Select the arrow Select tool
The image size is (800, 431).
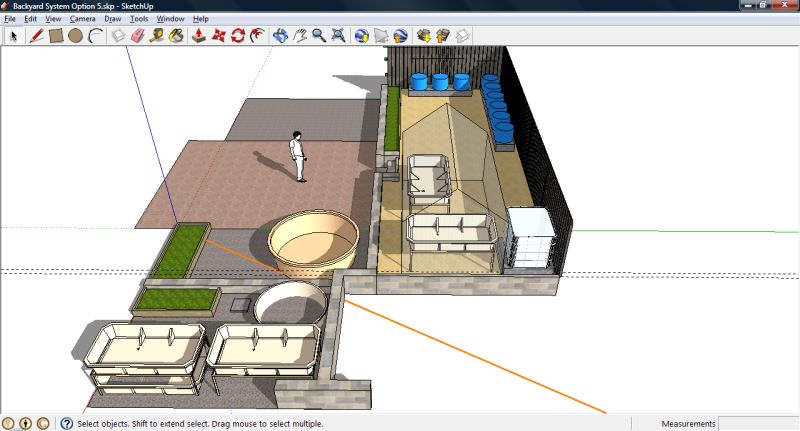[x=14, y=36]
